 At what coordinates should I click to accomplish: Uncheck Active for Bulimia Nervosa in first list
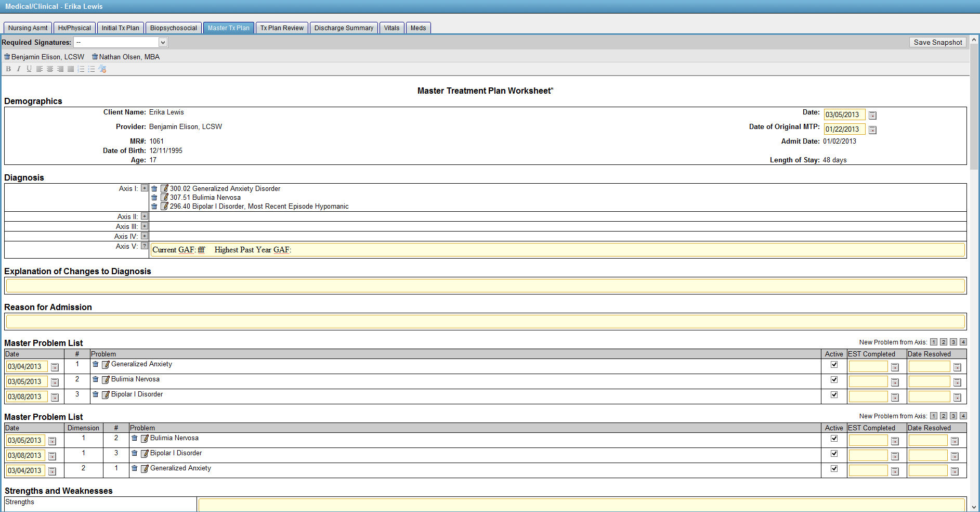click(x=834, y=380)
